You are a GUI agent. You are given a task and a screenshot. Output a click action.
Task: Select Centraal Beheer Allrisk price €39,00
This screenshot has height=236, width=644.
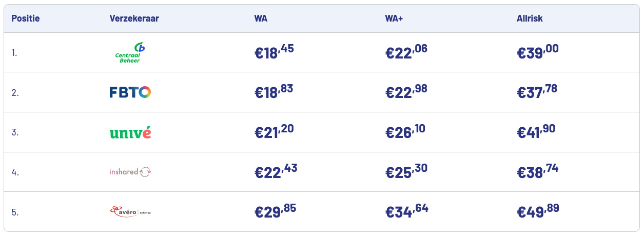538,53
